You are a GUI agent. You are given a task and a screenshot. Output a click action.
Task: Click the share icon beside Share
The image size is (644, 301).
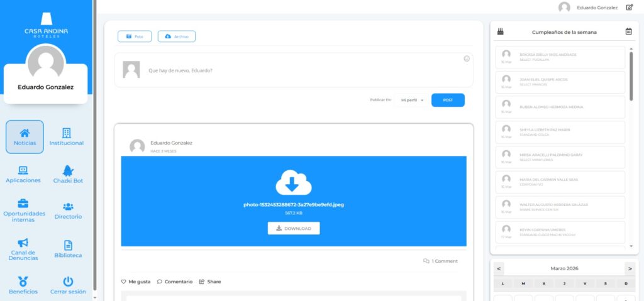(x=202, y=282)
